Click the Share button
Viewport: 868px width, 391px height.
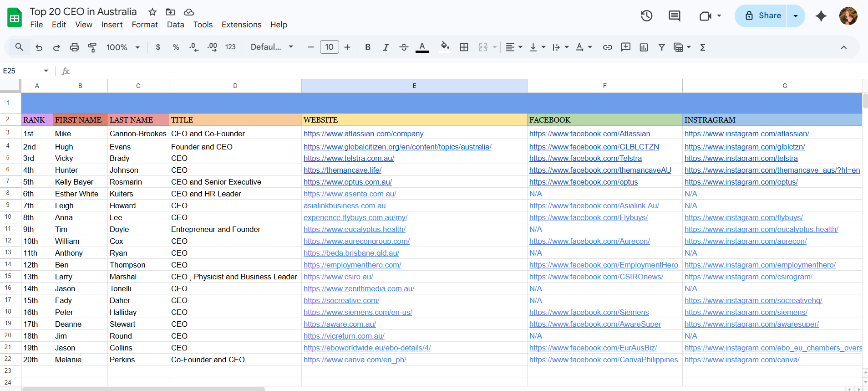coord(761,16)
